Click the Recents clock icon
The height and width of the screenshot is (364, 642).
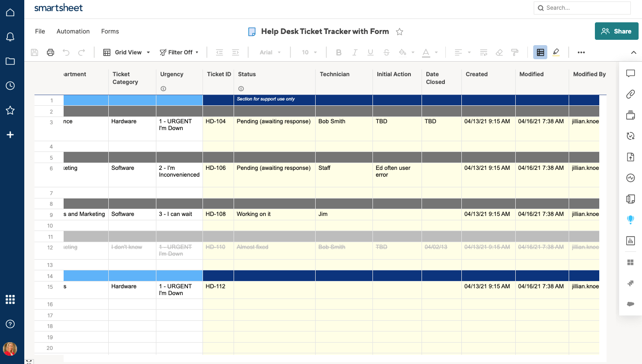tap(10, 86)
